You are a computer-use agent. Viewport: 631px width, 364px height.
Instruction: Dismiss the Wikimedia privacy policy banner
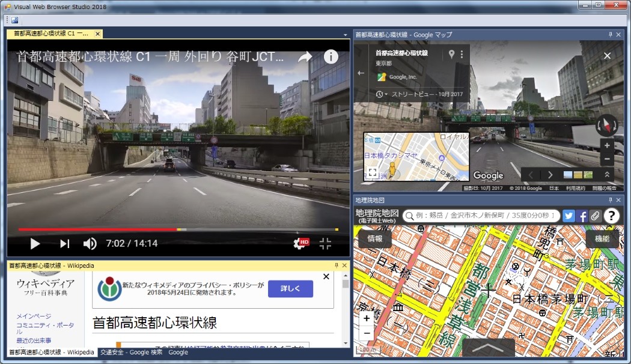(x=326, y=277)
